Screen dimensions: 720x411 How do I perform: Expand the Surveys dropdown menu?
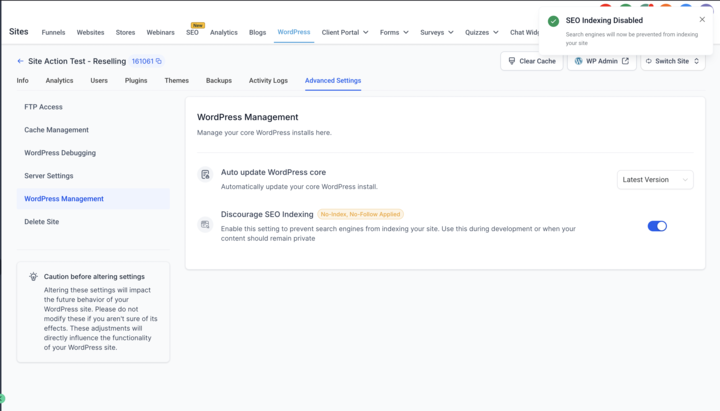[x=436, y=32]
